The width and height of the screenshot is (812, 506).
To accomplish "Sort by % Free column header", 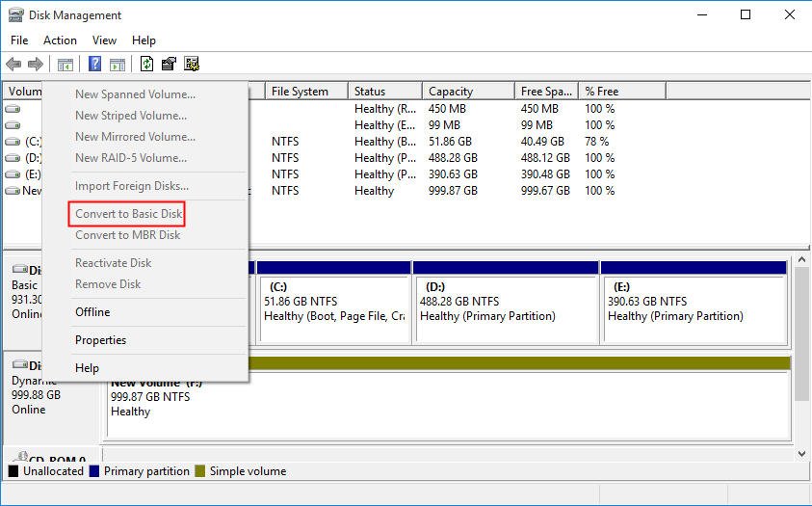I will [622, 92].
